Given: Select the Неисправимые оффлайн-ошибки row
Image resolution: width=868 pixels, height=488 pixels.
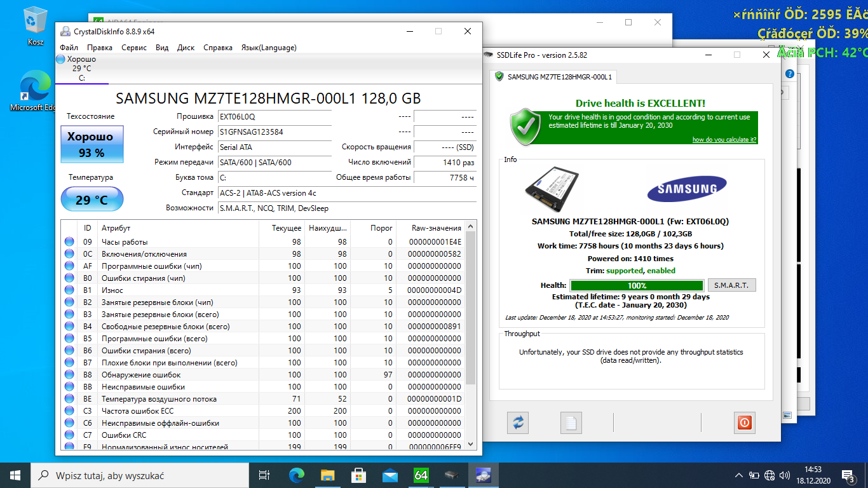Looking at the screenshot, I should coord(263,423).
